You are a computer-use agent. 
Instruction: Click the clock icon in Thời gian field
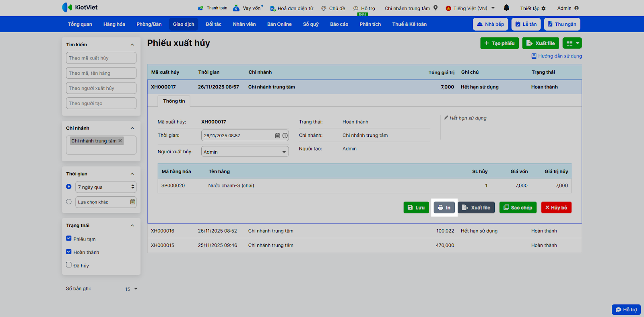pos(285,136)
